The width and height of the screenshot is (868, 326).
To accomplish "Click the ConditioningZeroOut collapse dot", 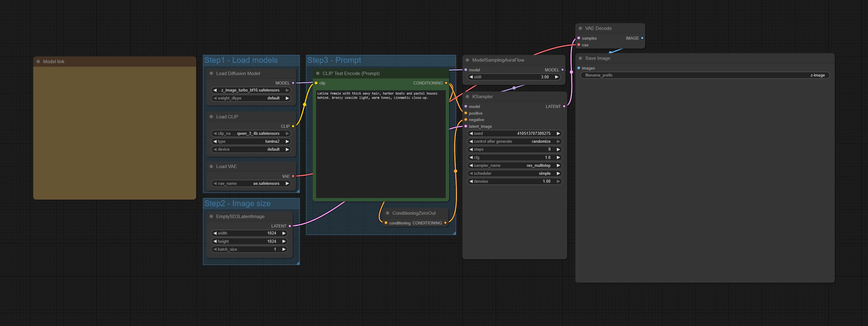I will [388, 213].
